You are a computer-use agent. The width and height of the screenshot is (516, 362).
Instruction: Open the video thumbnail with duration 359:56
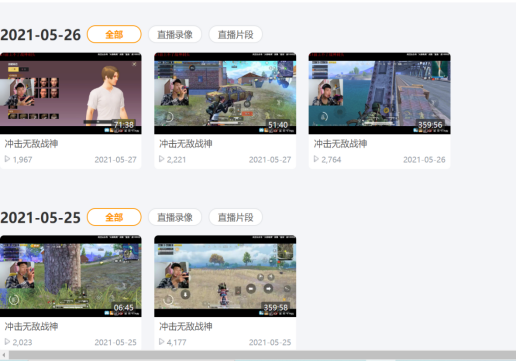[380, 93]
